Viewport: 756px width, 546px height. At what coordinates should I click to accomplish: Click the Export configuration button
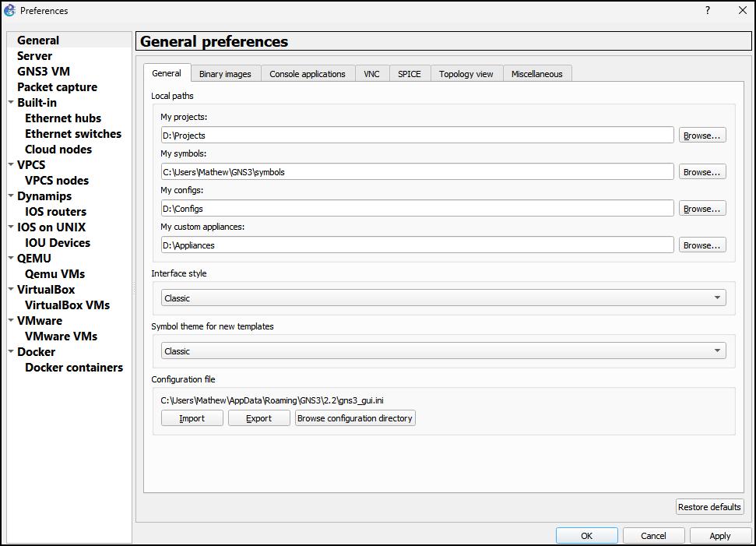pos(259,418)
